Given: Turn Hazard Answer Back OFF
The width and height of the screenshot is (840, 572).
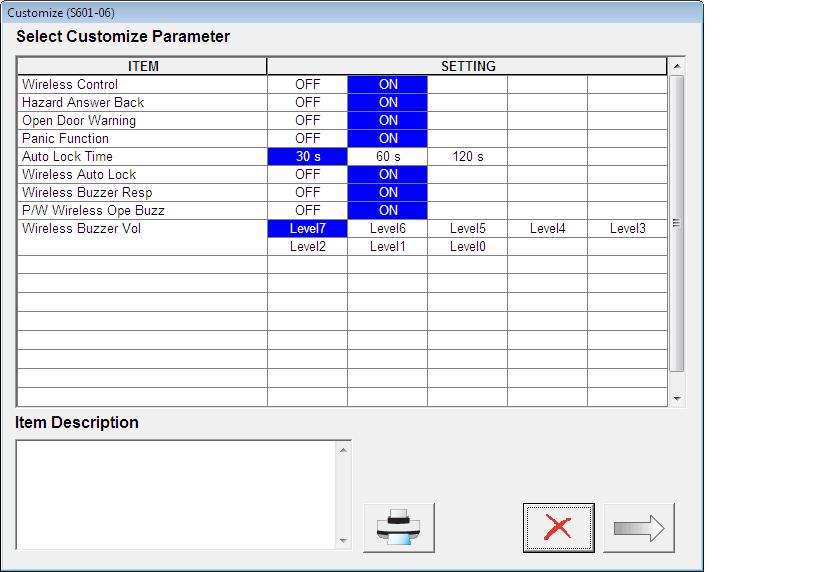Looking at the screenshot, I should pos(308,102).
